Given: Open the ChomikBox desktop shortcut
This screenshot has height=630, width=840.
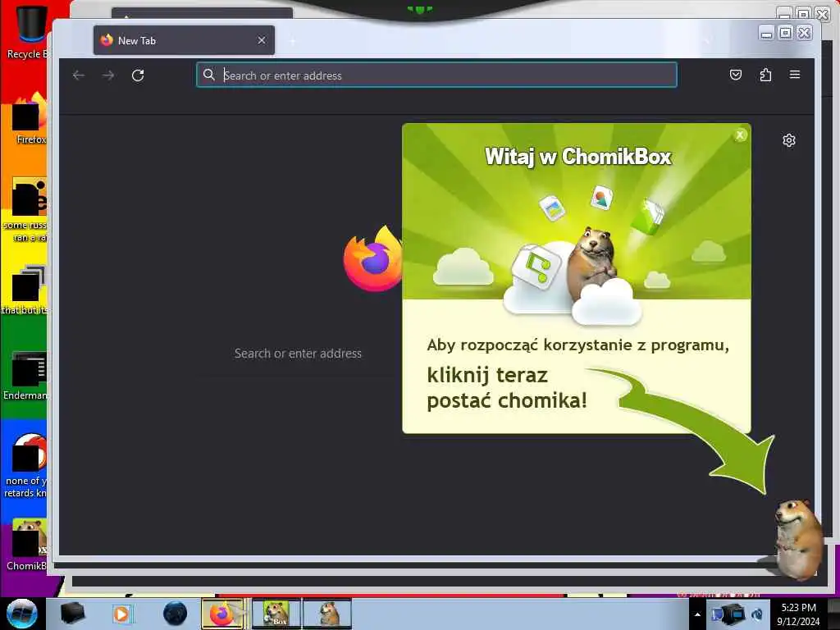Looking at the screenshot, I should (x=27, y=545).
